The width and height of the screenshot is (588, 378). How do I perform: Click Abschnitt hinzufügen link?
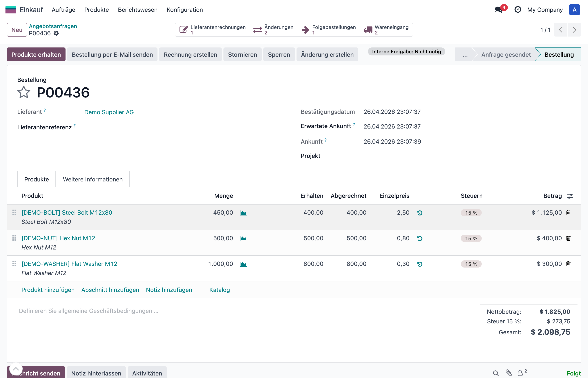[110, 290]
